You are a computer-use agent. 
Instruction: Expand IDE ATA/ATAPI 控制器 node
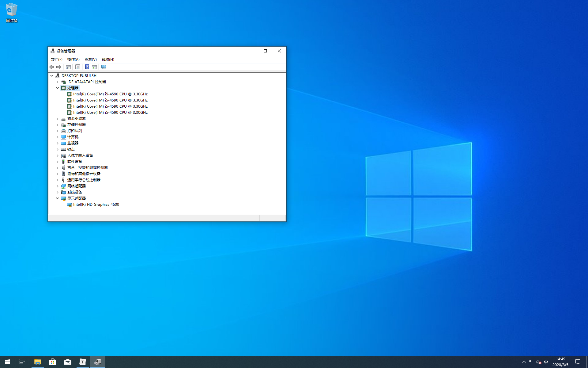click(57, 82)
